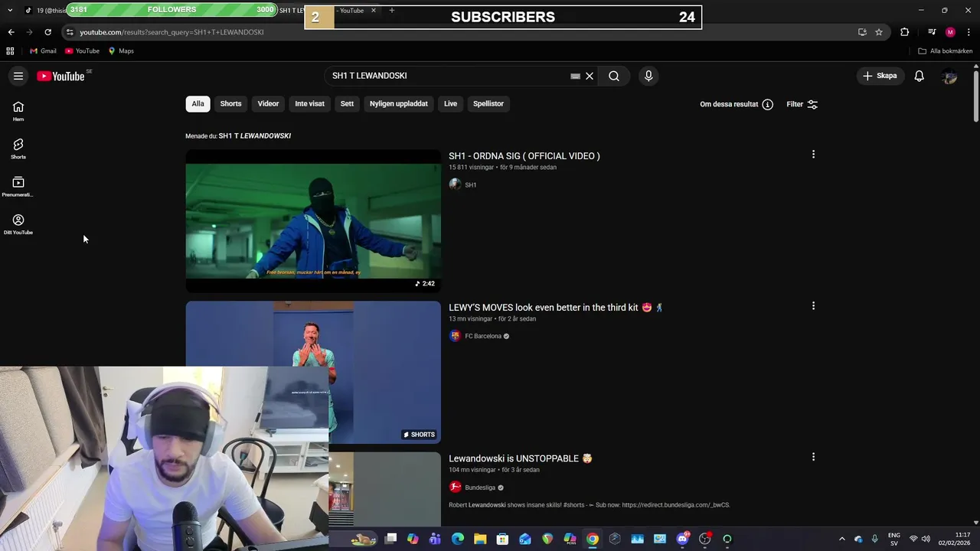Click the browser address bar
The width and height of the screenshot is (980, 551).
(x=459, y=32)
